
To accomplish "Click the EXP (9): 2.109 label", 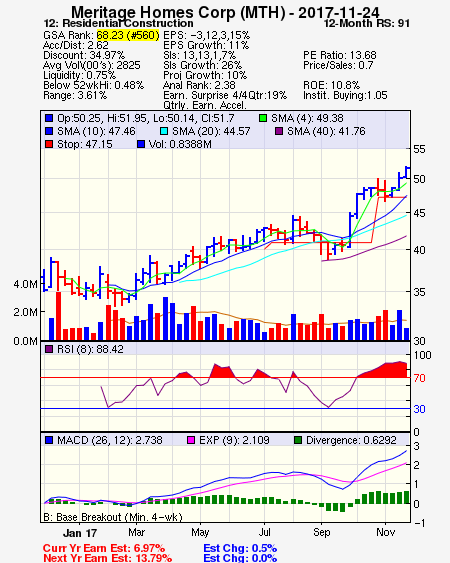I will [234, 440].
